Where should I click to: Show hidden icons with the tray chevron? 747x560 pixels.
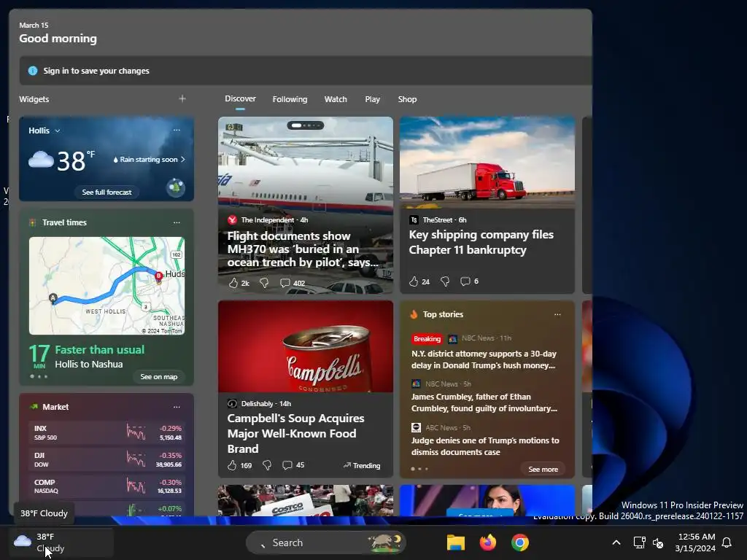tap(616, 542)
